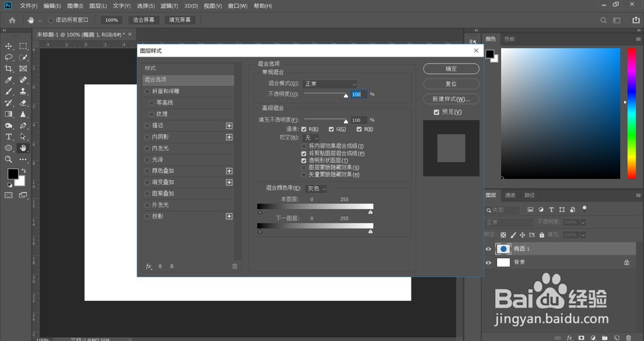Open the 滤镜(T) menu

pos(169,6)
